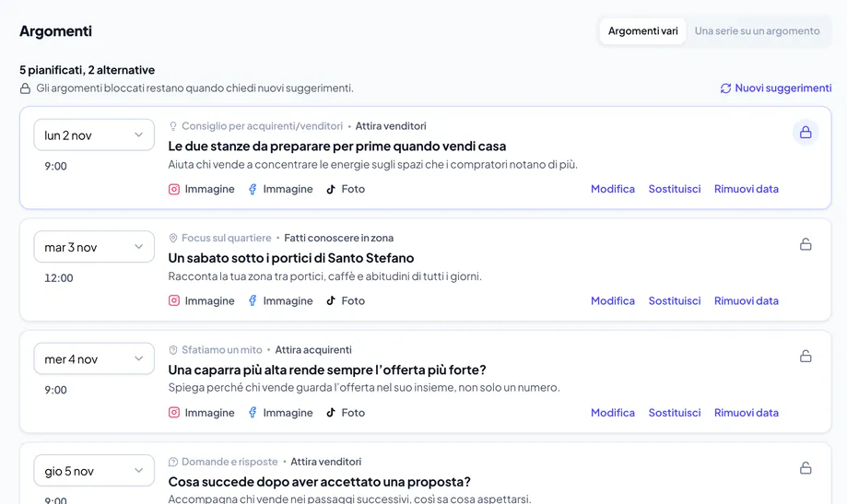The image size is (847, 504).
Task: Click lock icon beside 'Gli argomenti bloccati' note
Action: coord(26,88)
